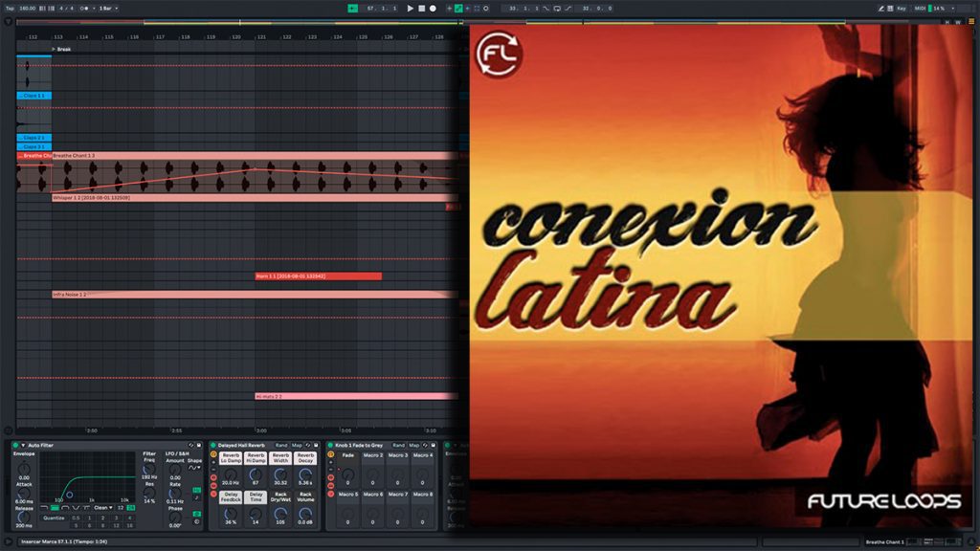Click Map on Knob 1 Fade to Grey
This screenshot has width=980, height=551.
click(413, 446)
